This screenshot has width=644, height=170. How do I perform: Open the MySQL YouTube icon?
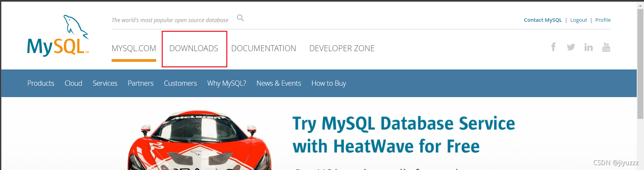coord(606,47)
